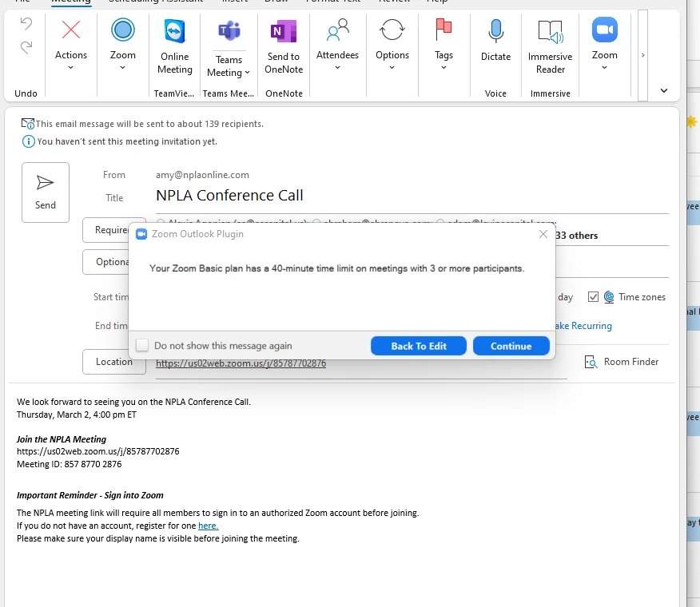Click the Send paper plane button

[x=45, y=192]
